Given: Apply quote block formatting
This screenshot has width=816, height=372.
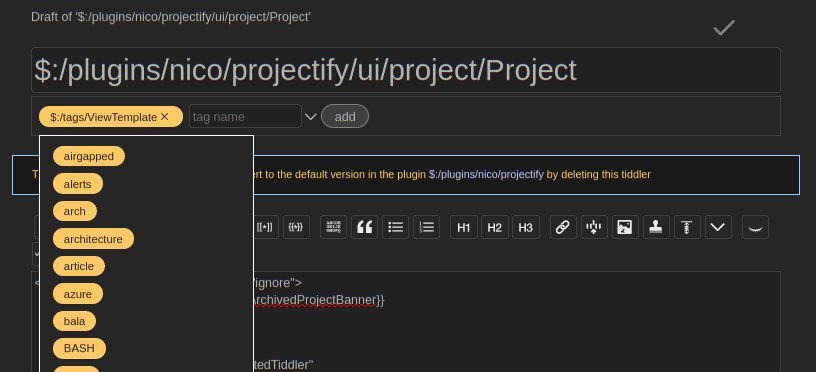Looking at the screenshot, I should [x=364, y=227].
